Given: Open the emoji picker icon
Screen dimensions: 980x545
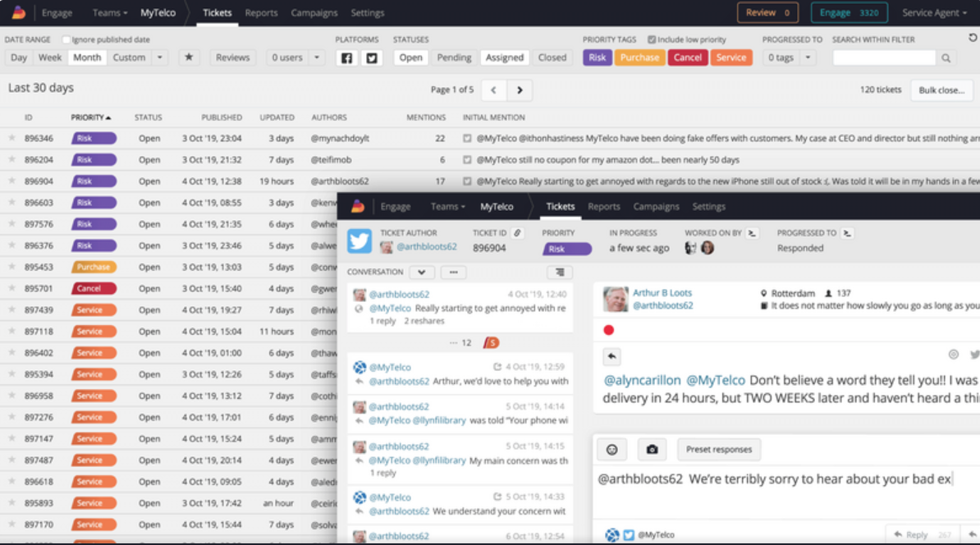Looking at the screenshot, I should (x=611, y=449).
